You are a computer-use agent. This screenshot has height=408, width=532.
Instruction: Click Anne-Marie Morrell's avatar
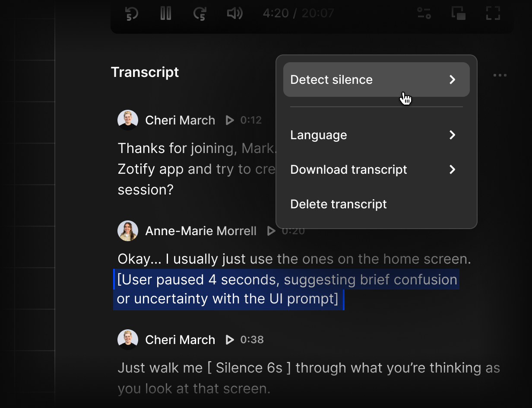[x=128, y=231]
